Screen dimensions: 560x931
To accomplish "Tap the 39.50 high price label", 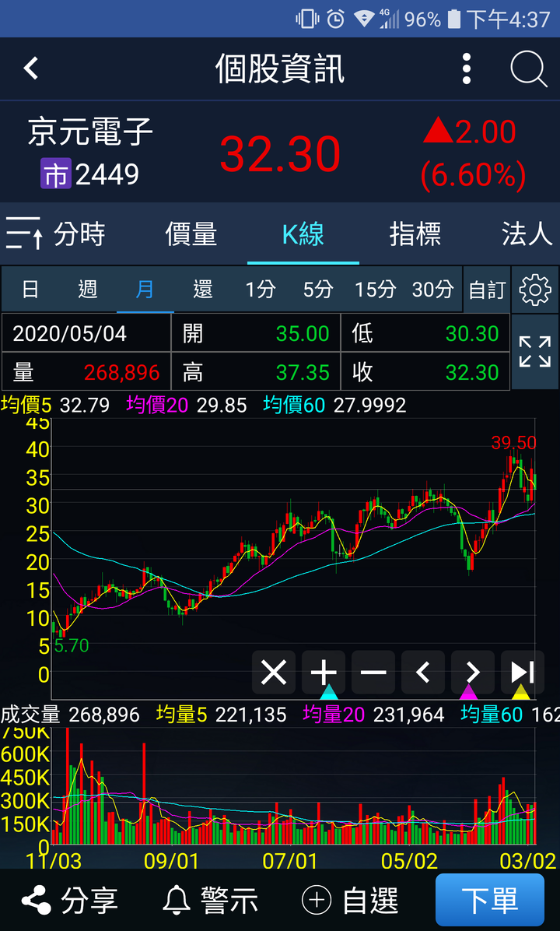I will (x=514, y=442).
